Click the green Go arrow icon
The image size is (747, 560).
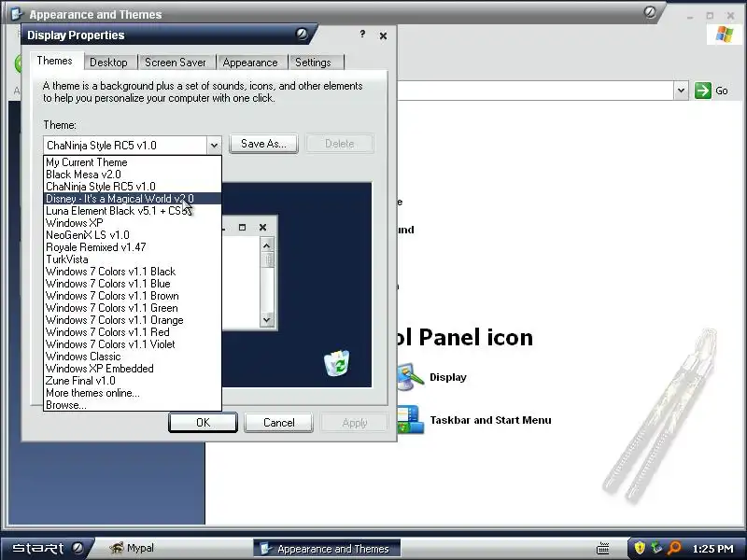coord(703,91)
